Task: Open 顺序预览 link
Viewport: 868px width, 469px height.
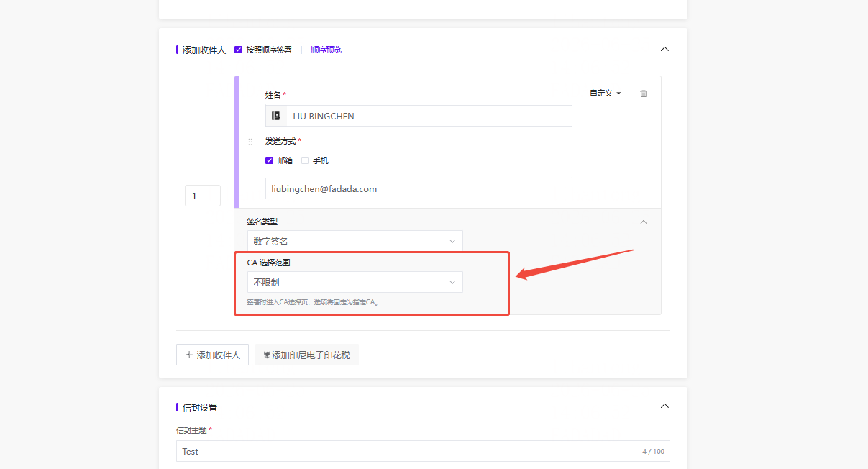Action: 326,50
